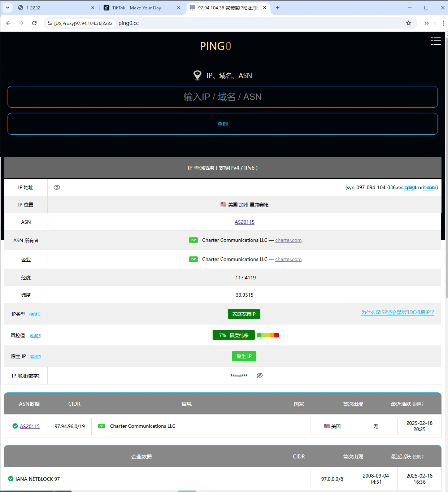The height and width of the screenshot is (492, 448).
Task: Click the ISP badge next to Charter Communications
Action: [x=193, y=240]
